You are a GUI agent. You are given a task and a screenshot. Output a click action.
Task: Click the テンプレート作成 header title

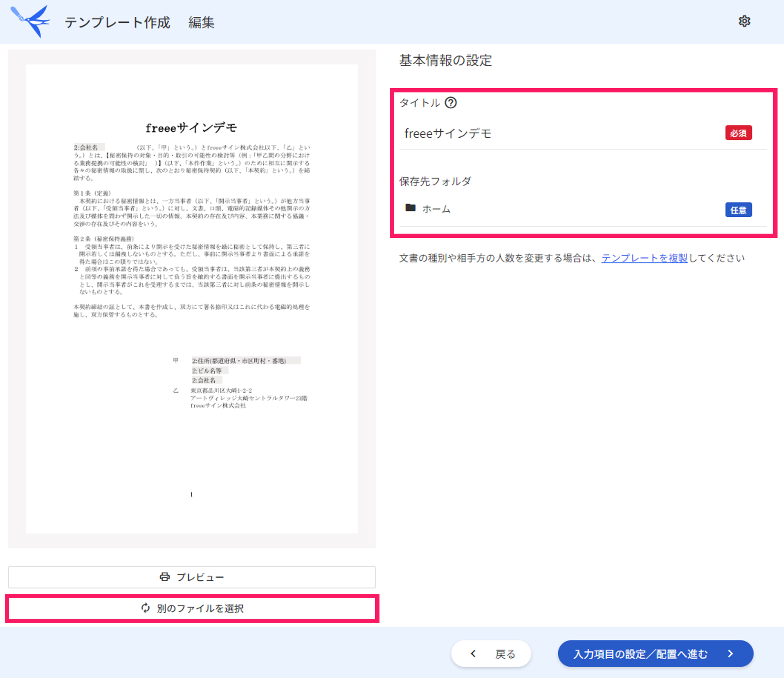click(x=117, y=22)
